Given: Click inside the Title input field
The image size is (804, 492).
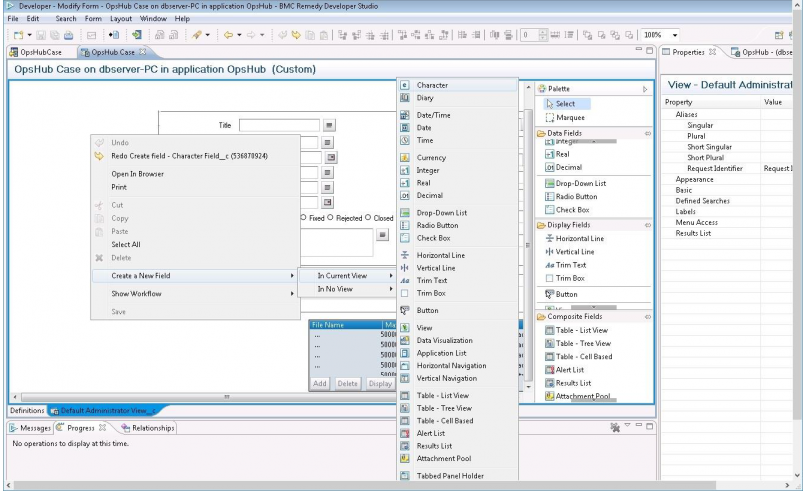Looking at the screenshot, I should (x=279, y=126).
